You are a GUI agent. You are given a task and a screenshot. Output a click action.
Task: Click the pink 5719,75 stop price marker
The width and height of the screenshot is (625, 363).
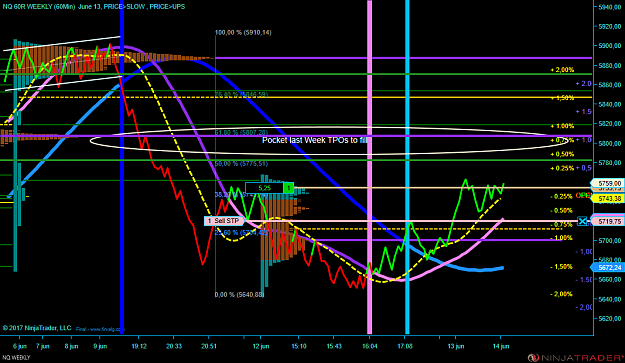coord(608,221)
